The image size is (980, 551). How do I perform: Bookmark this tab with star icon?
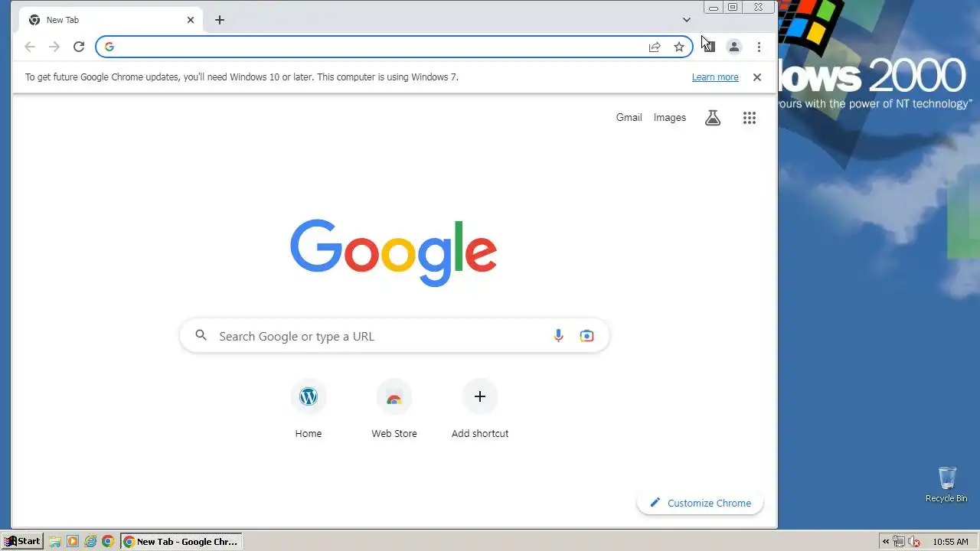[x=679, y=47]
